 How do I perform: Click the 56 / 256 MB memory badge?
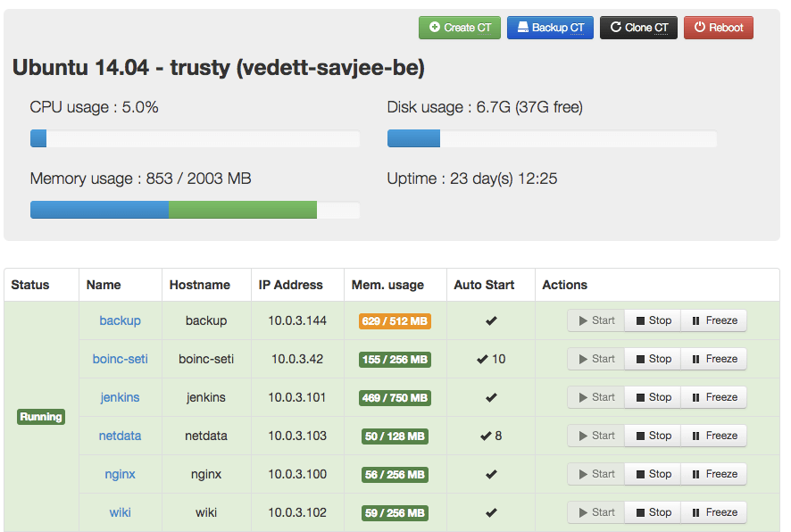pos(395,475)
